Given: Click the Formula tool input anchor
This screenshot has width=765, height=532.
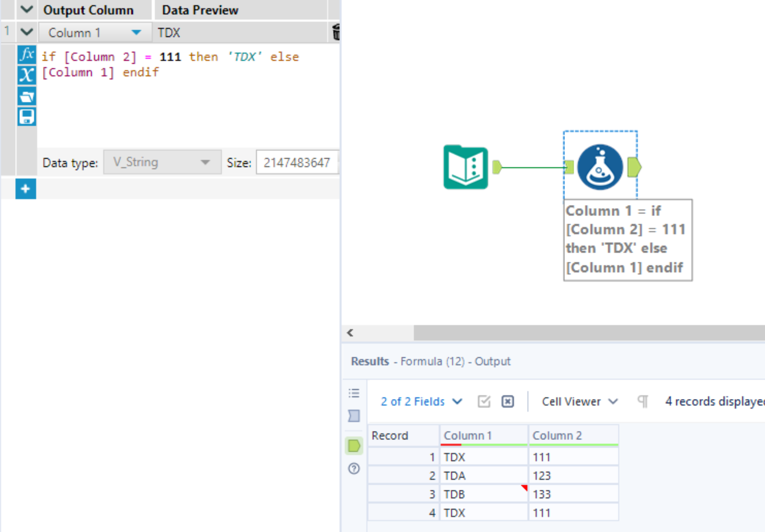Looking at the screenshot, I should (569, 167).
